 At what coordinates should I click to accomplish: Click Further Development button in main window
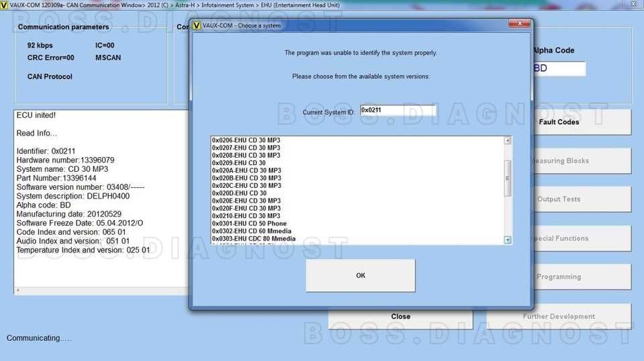point(559,316)
